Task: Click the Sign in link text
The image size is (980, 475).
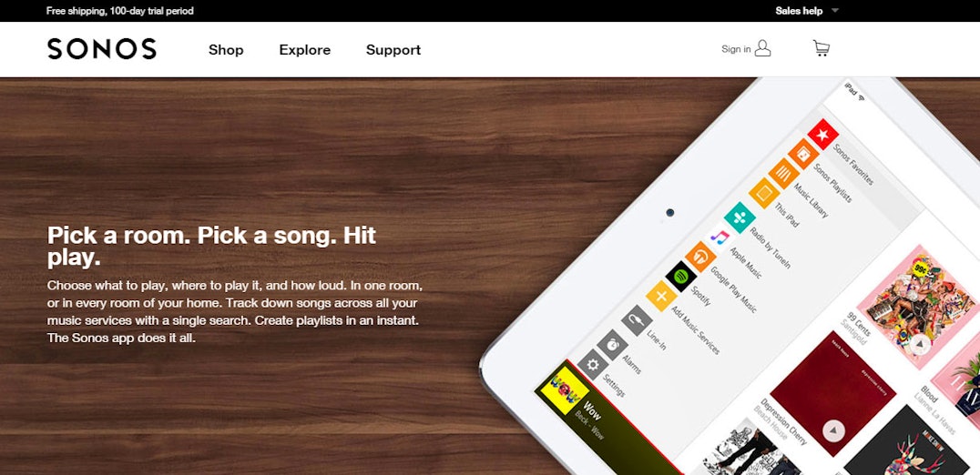Action: click(736, 49)
